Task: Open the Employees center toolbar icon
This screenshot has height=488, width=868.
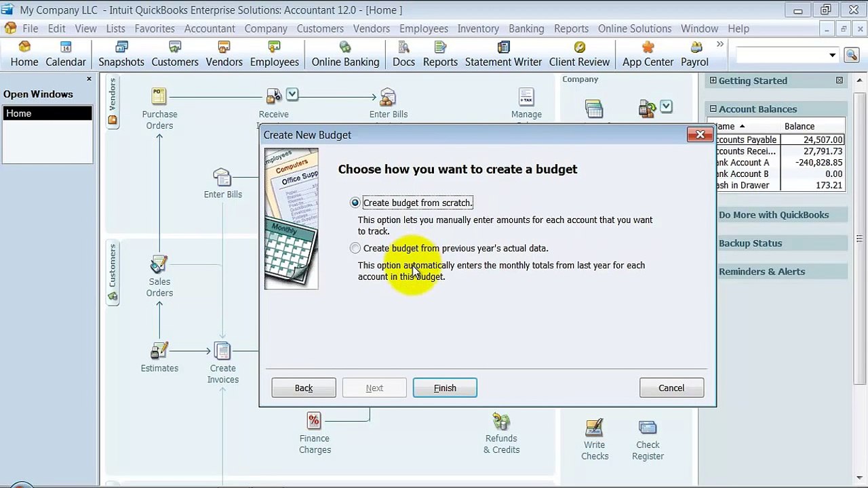Action: coord(275,54)
